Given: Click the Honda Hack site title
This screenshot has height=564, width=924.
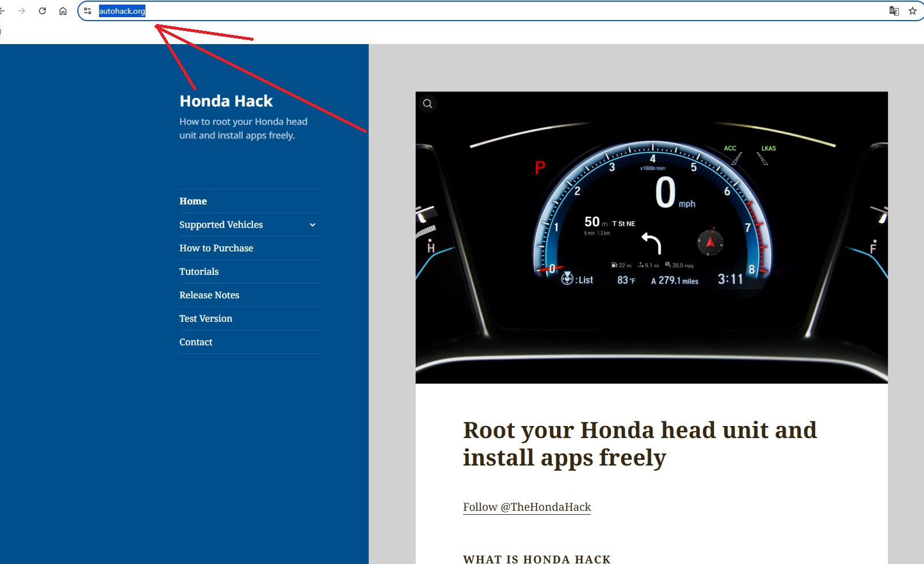Looking at the screenshot, I should click(226, 101).
